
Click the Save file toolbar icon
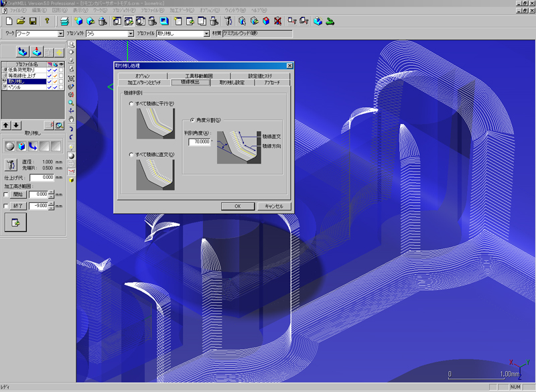tap(33, 21)
